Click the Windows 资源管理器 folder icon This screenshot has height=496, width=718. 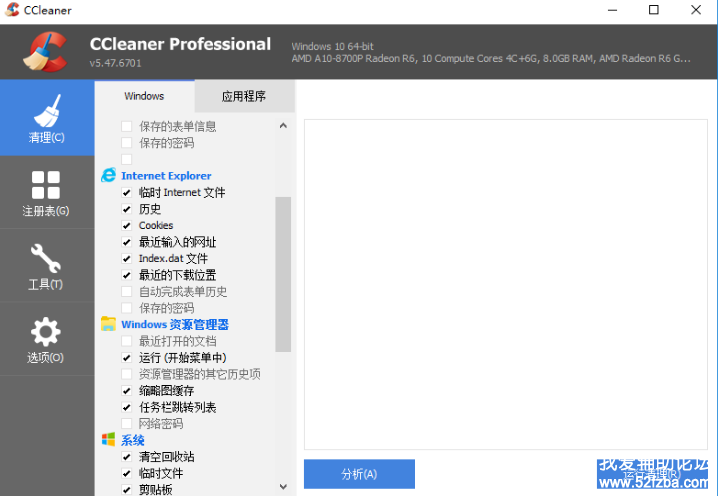(109, 324)
